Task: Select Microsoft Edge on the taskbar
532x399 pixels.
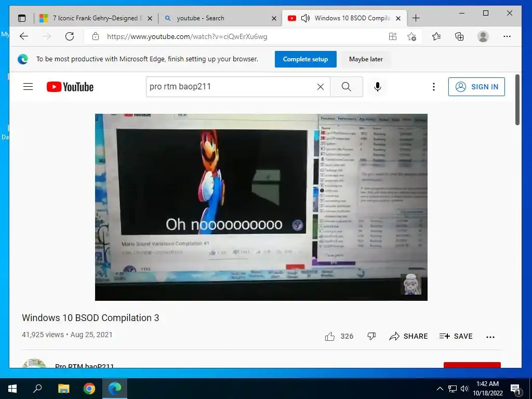Action: (115, 389)
